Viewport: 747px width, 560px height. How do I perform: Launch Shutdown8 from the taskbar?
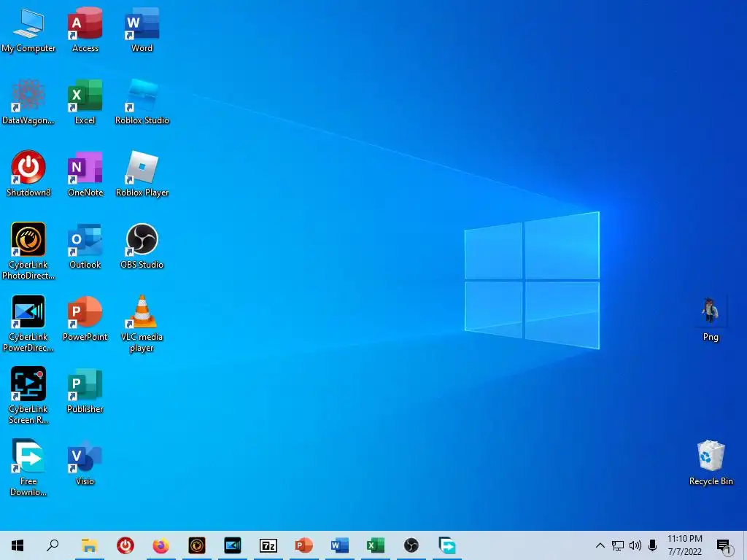[x=125, y=545]
